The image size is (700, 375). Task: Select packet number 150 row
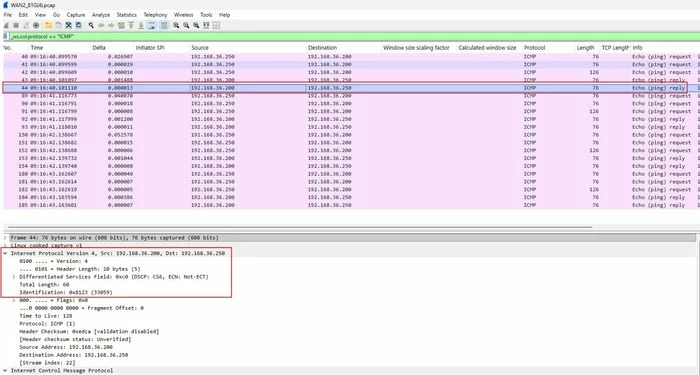click(350, 135)
